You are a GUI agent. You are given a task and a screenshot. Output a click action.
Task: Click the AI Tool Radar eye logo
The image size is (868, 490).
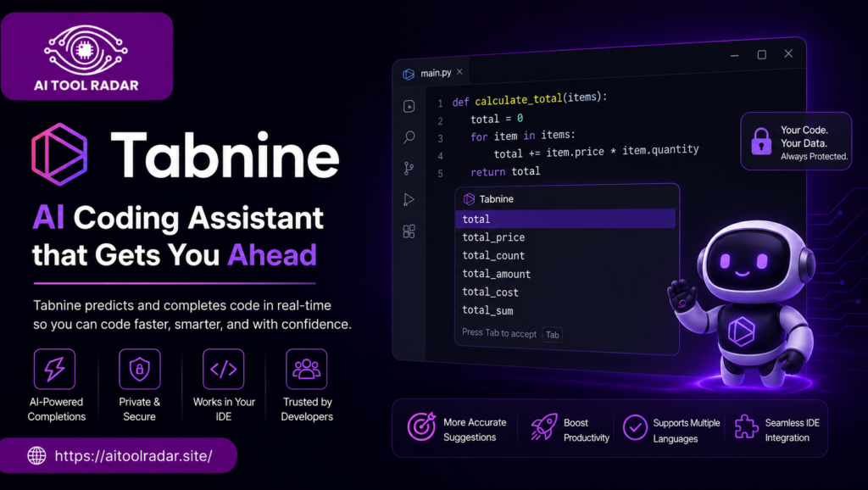[86, 50]
